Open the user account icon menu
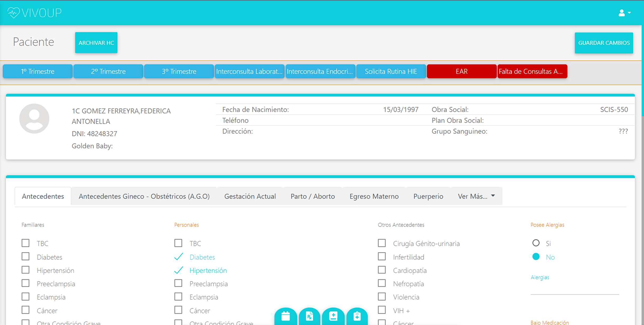 point(622,13)
